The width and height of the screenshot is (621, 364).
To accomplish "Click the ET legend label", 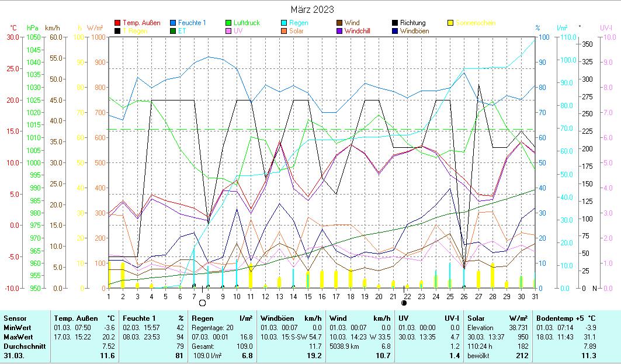I will tap(182, 31).
